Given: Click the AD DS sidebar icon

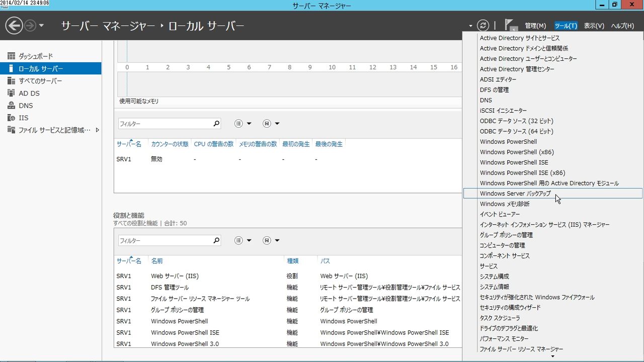Looking at the screenshot, I should click(11, 93).
